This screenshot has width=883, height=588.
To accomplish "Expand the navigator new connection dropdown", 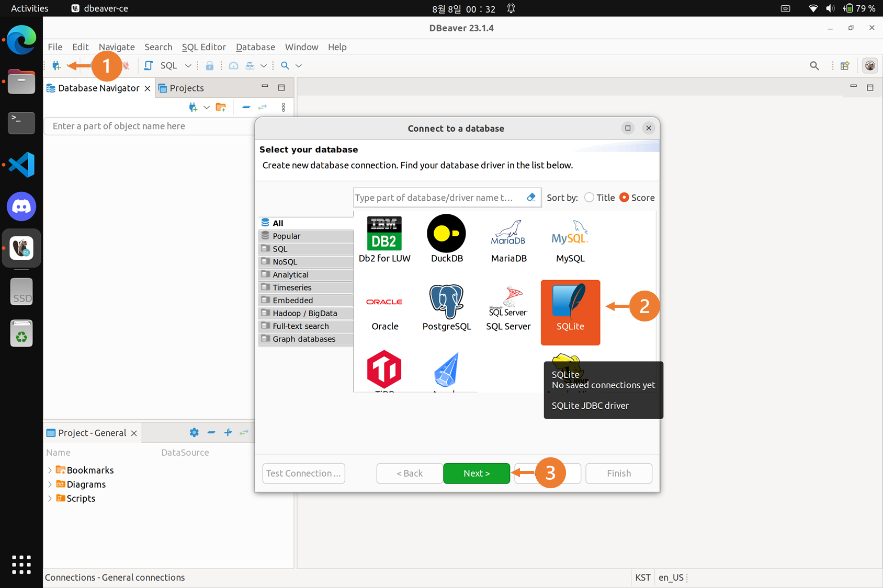I will [207, 107].
